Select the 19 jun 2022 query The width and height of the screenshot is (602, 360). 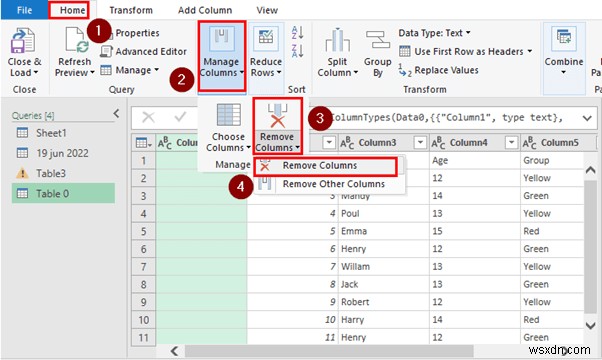tap(63, 153)
